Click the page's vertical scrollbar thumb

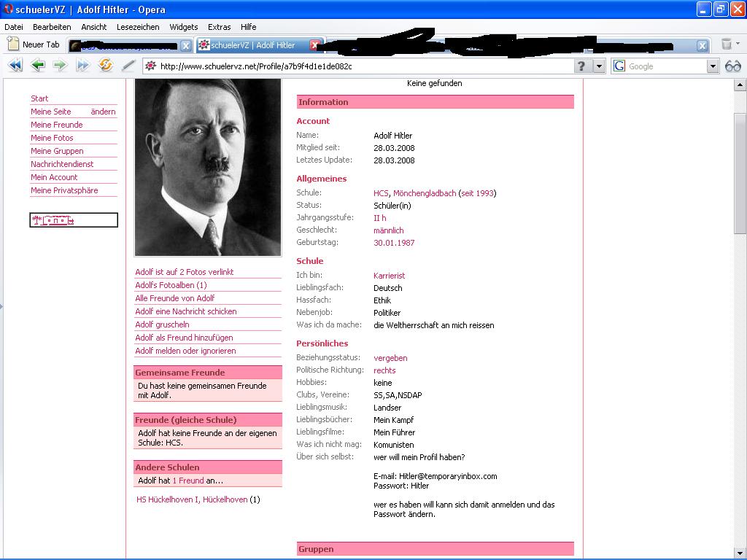click(740, 174)
